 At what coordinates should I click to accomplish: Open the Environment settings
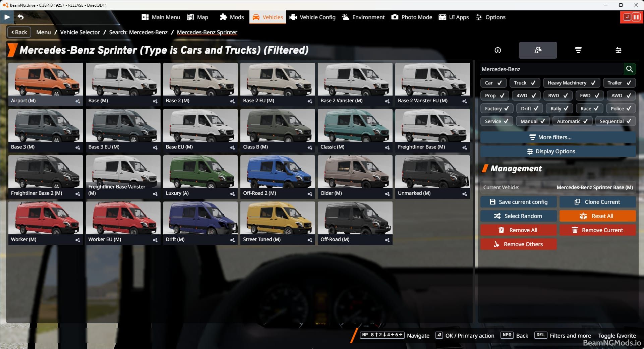coord(363,17)
